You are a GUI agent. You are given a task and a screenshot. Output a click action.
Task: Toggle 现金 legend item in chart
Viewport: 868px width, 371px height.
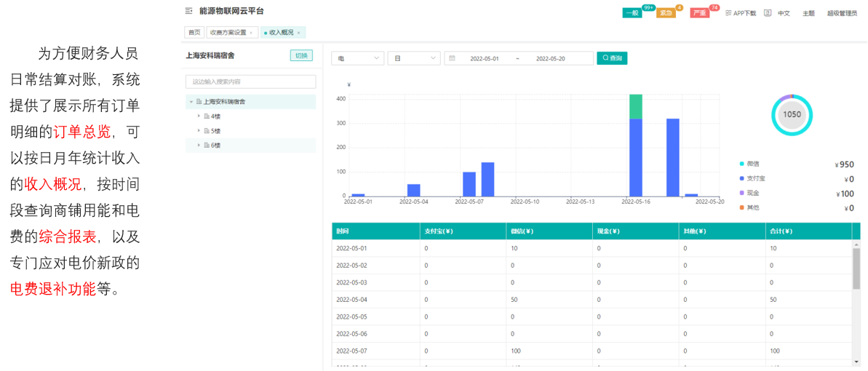click(x=752, y=193)
